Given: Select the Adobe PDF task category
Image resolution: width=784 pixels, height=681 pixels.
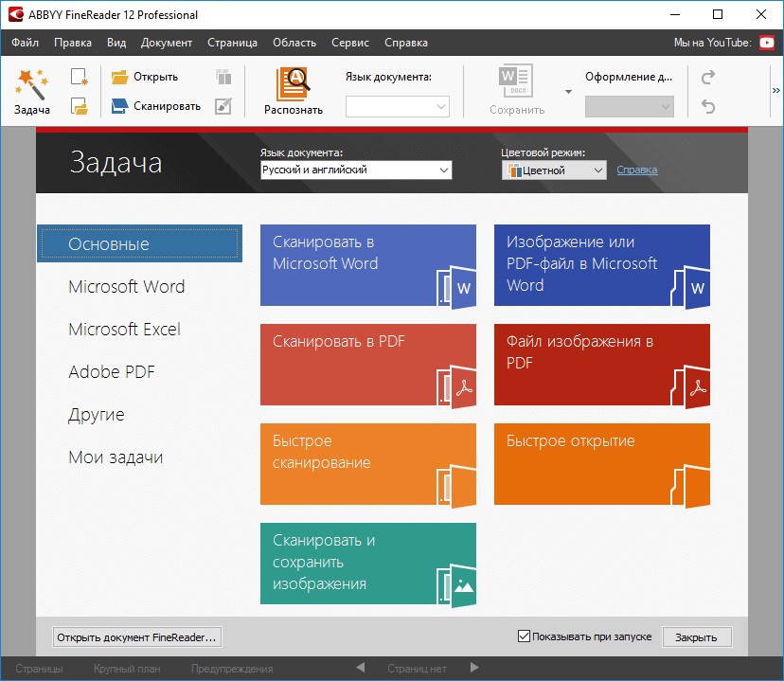Looking at the screenshot, I should pyautogui.click(x=112, y=371).
